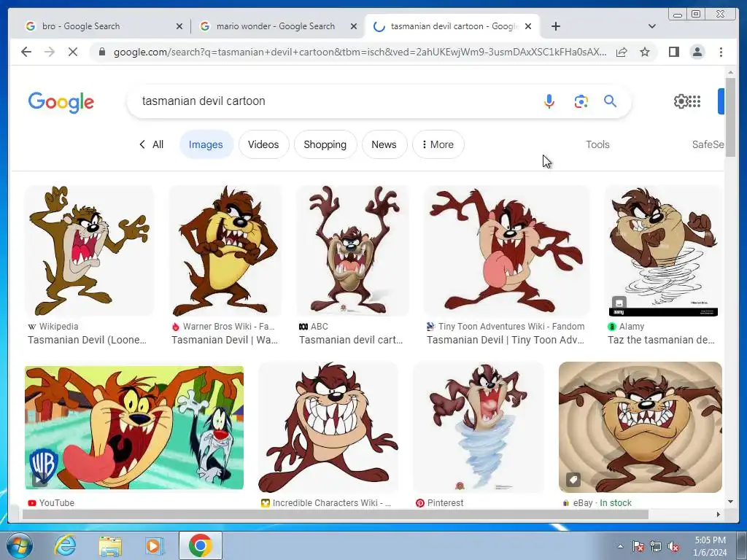Viewport: 747px width, 560px height.
Task: Go to All search results
Action: pyautogui.click(x=151, y=144)
